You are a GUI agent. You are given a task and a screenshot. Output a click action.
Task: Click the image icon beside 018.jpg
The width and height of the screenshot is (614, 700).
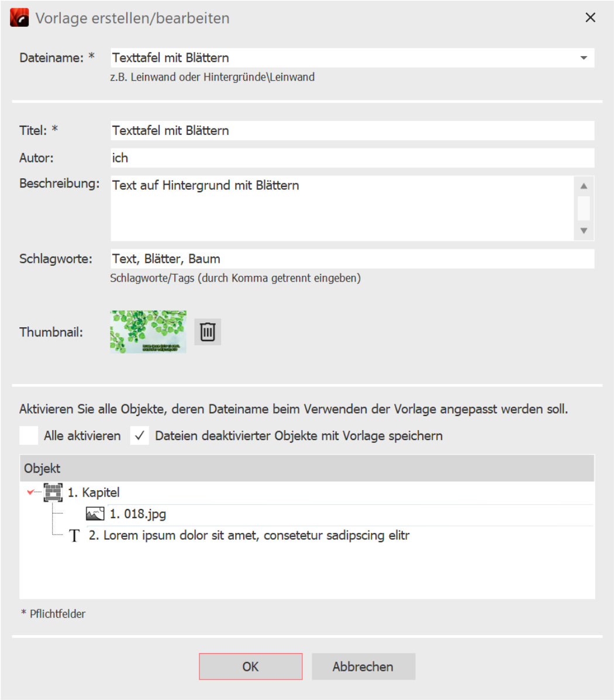(x=95, y=514)
